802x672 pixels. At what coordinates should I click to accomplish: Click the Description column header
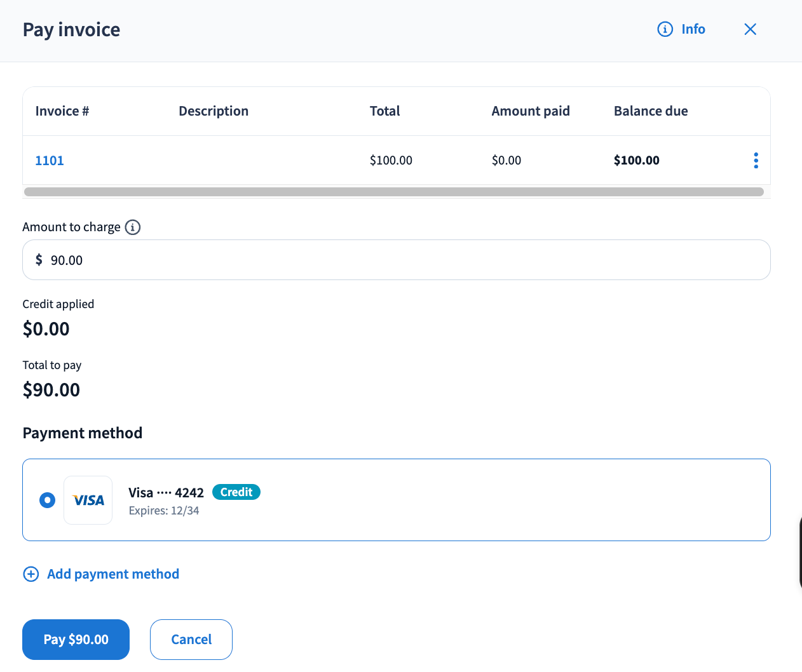[214, 111]
